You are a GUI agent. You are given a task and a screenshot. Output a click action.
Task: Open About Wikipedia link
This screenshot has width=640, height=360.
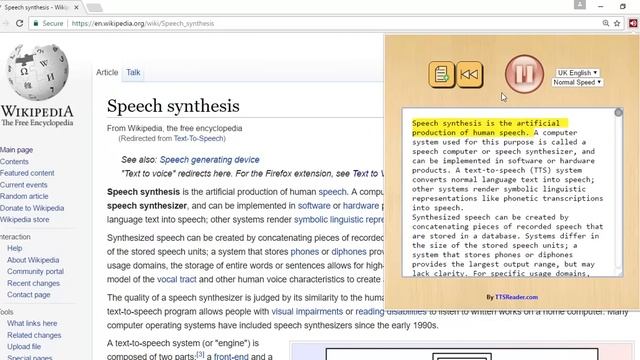pyautogui.click(x=33, y=260)
